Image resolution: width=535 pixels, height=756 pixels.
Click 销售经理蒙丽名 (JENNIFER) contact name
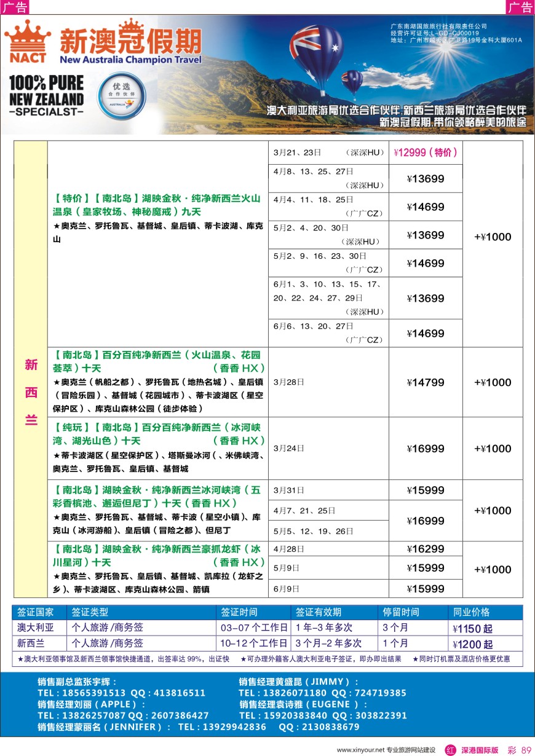(x=104, y=727)
